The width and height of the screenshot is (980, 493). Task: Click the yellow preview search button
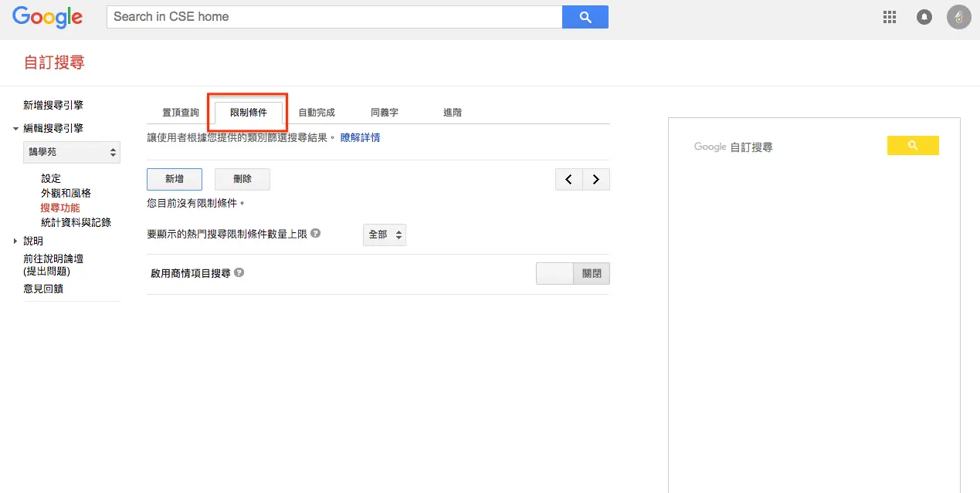pos(913,145)
